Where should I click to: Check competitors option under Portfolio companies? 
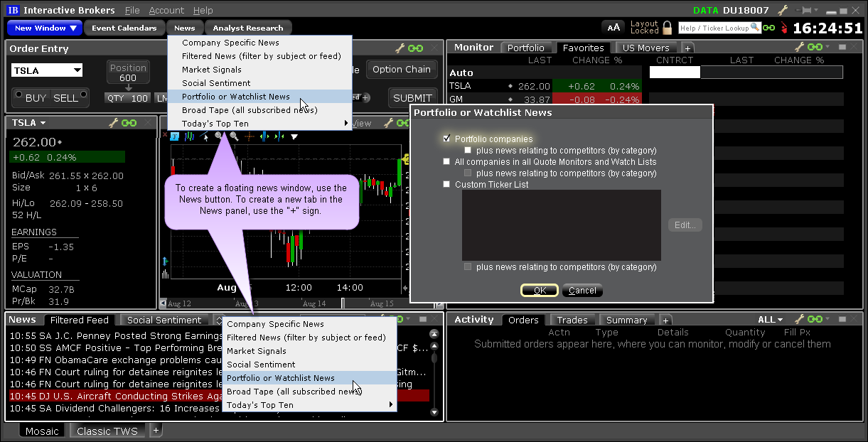pos(468,150)
